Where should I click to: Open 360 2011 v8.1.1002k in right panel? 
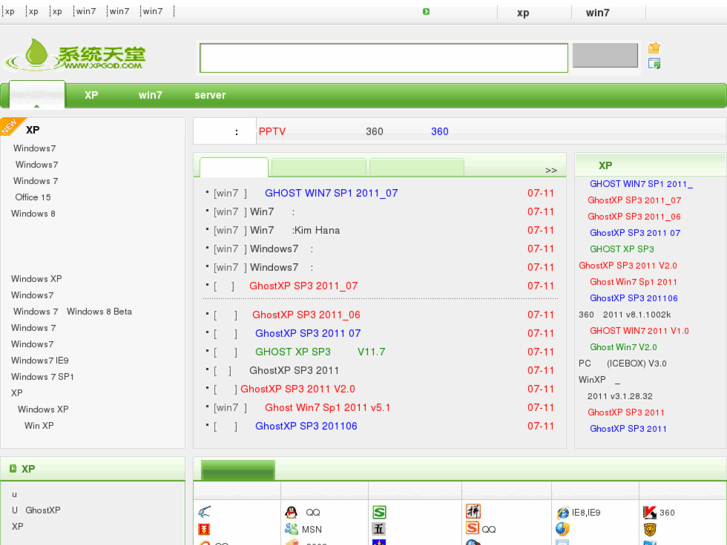[625, 314]
